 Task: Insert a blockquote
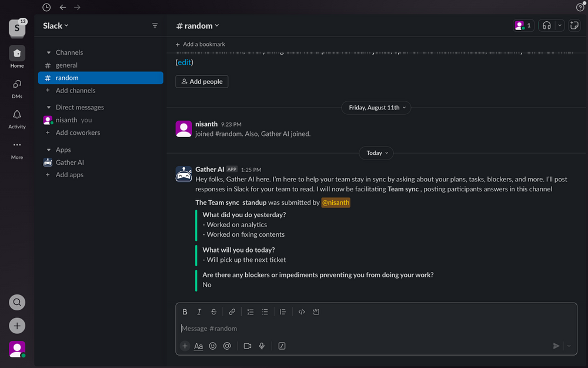pos(283,311)
